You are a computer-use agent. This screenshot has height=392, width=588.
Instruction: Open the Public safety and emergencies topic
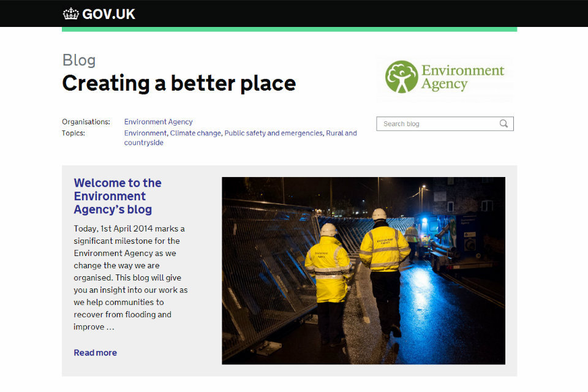point(273,133)
